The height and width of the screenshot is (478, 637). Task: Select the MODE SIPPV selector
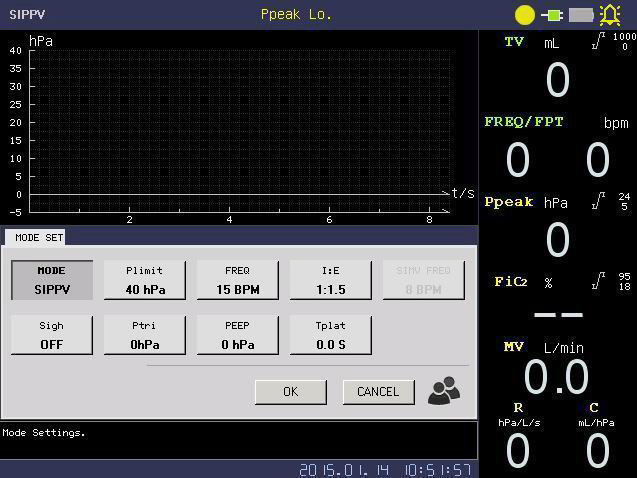click(x=52, y=280)
